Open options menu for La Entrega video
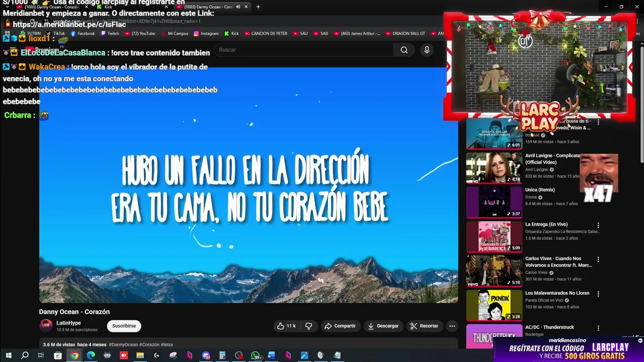Viewport: 644px width, 362px height. pos(598,225)
